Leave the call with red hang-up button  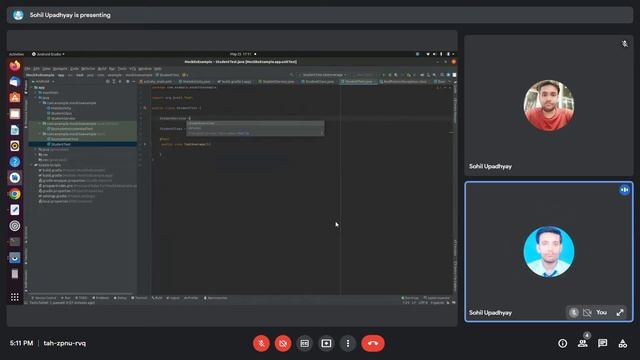pos(373,343)
